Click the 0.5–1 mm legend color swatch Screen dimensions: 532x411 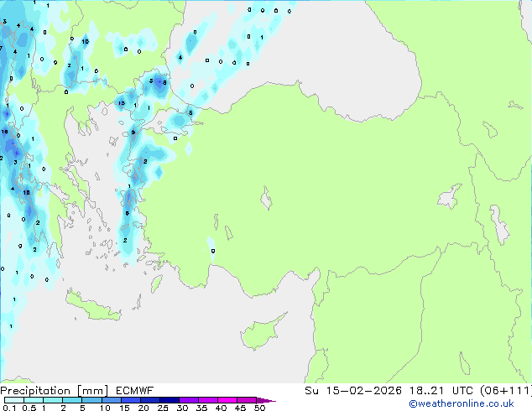click(x=34, y=400)
